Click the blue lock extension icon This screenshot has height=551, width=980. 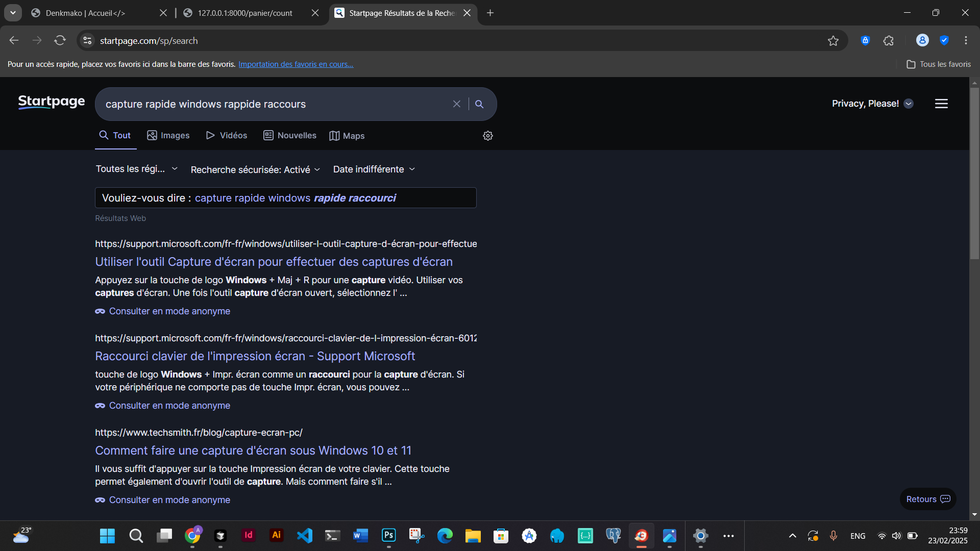click(x=865, y=40)
